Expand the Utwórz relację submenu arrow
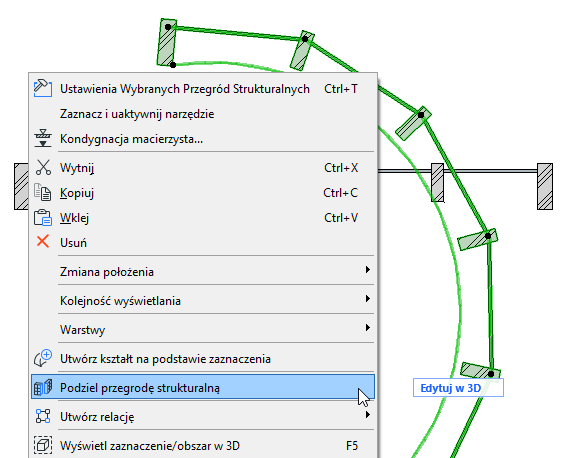 pos(367,415)
